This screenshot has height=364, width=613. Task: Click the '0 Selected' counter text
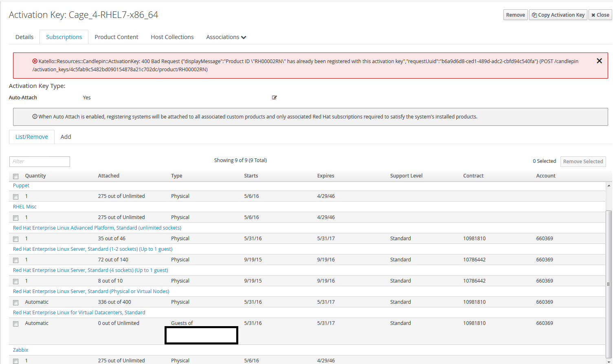click(545, 161)
